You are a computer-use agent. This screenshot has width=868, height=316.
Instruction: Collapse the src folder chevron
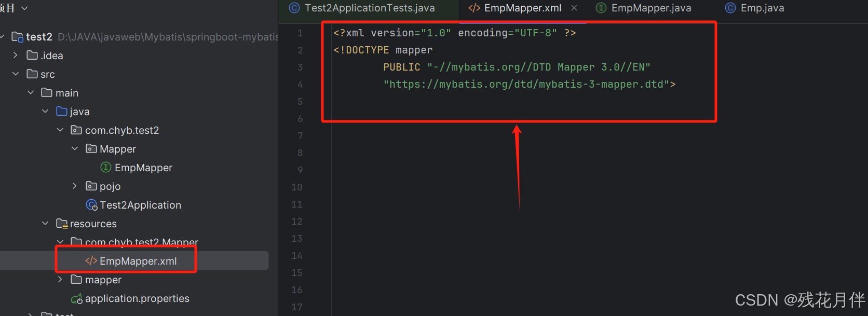coord(16,74)
